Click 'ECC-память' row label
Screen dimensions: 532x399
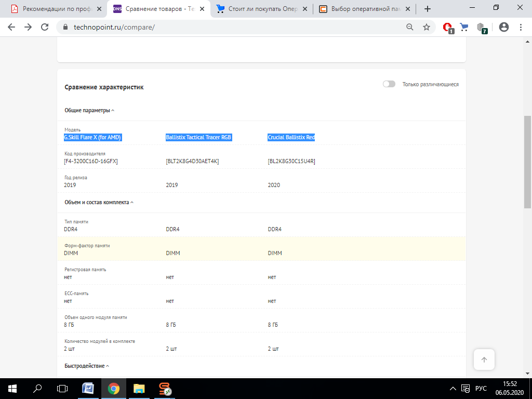coord(76,294)
